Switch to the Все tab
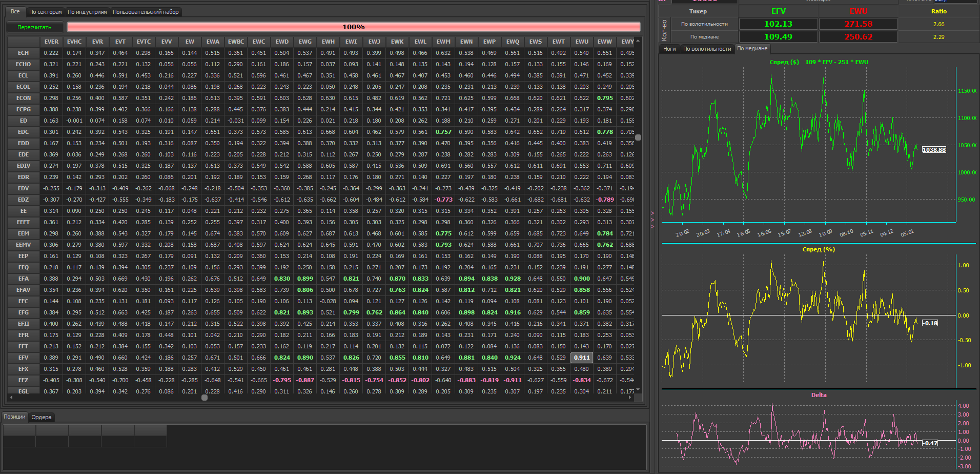 tap(15, 11)
